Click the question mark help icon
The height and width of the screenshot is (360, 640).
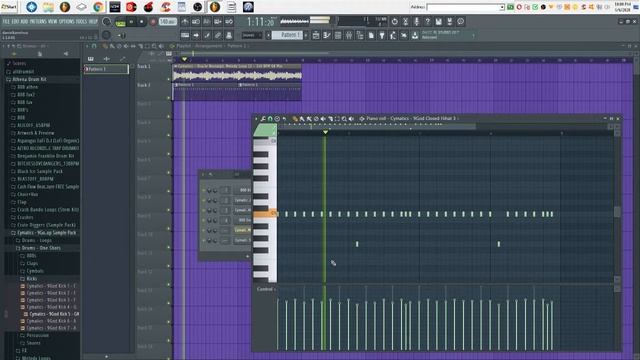pos(427,22)
